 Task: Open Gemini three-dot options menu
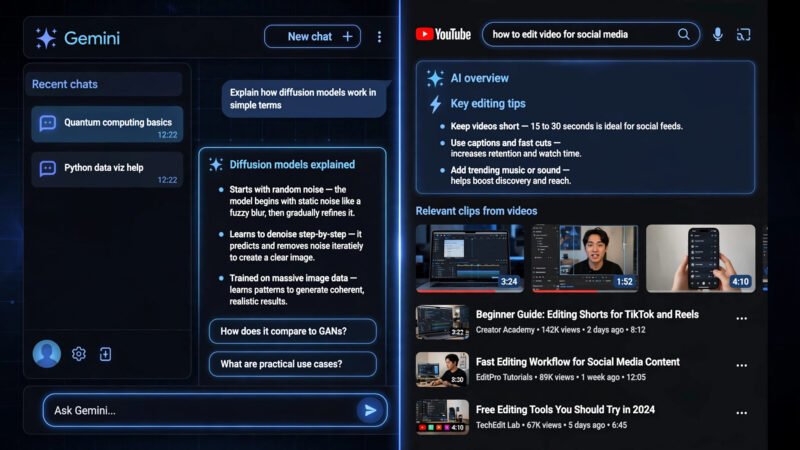pyautogui.click(x=379, y=37)
